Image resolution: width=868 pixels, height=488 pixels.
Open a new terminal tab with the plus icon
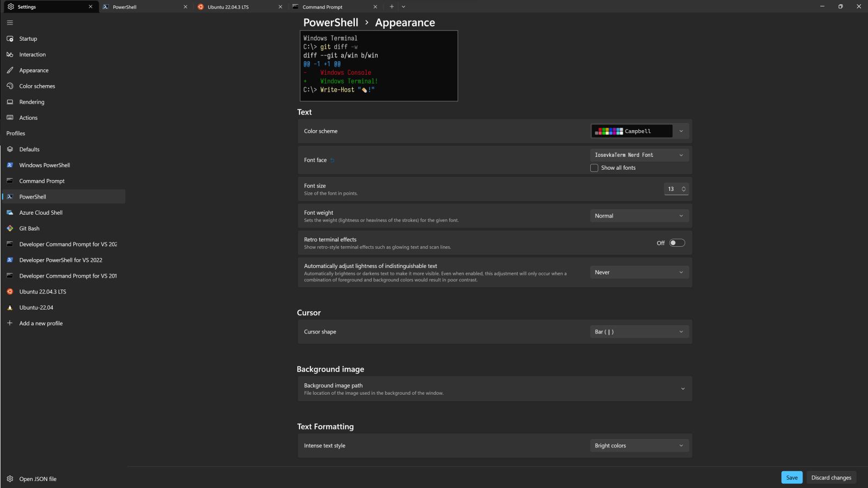(x=392, y=7)
